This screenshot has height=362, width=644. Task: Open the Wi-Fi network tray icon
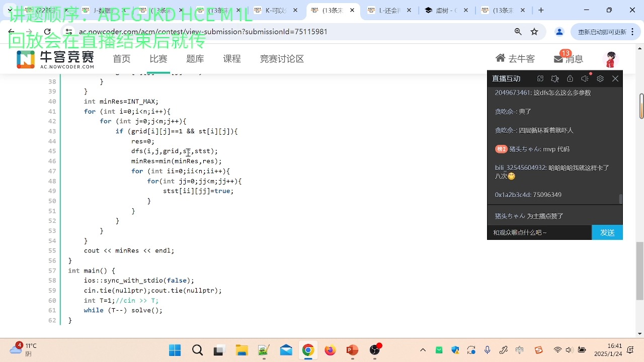tap(557, 350)
